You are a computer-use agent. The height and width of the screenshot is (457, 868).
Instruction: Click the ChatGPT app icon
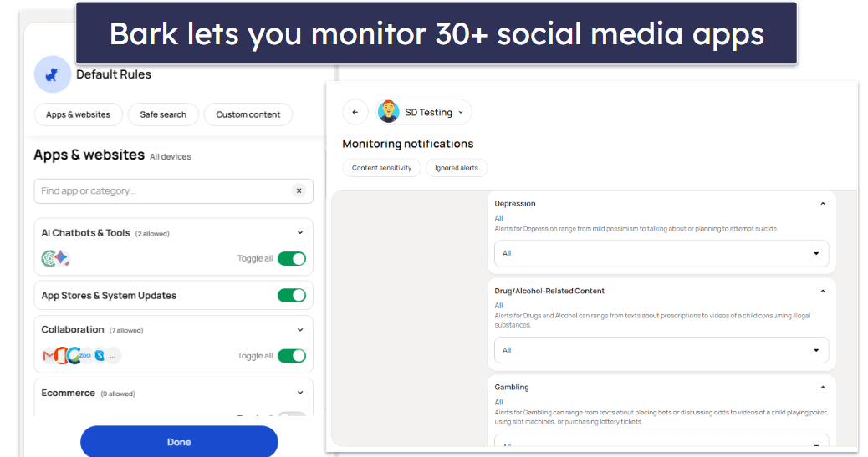[x=49, y=259]
